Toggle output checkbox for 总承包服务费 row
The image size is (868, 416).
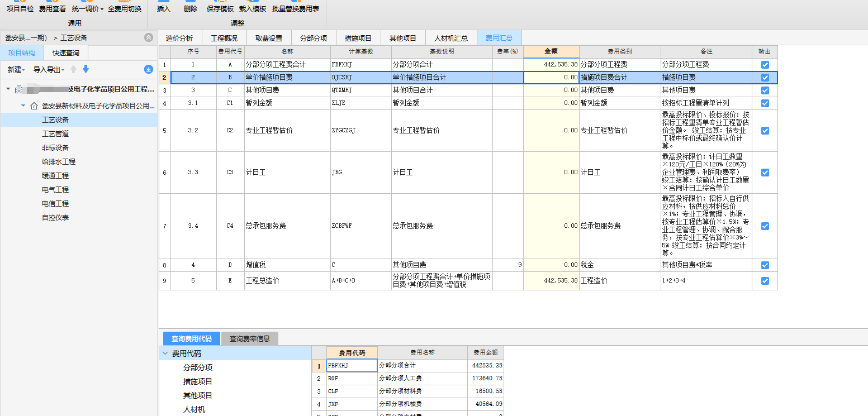(765, 226)
